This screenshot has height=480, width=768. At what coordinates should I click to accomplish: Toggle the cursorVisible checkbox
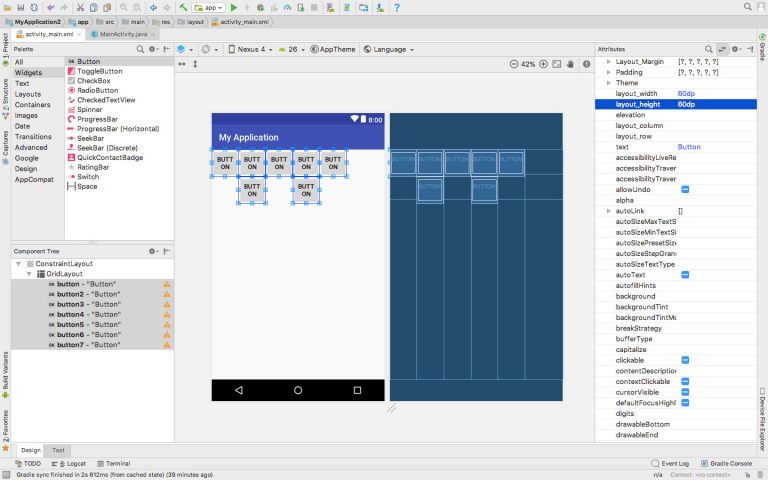click(685, 392)
